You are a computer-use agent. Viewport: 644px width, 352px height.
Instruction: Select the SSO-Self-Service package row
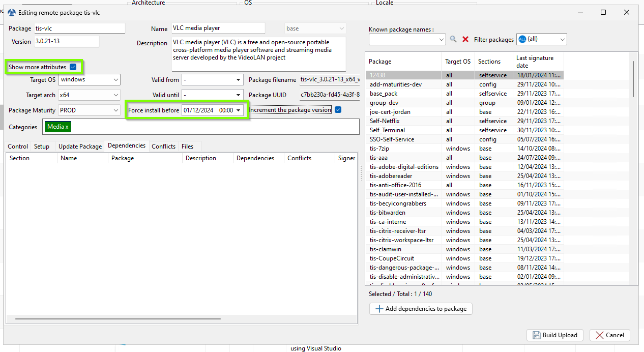[x=464, y=139]
